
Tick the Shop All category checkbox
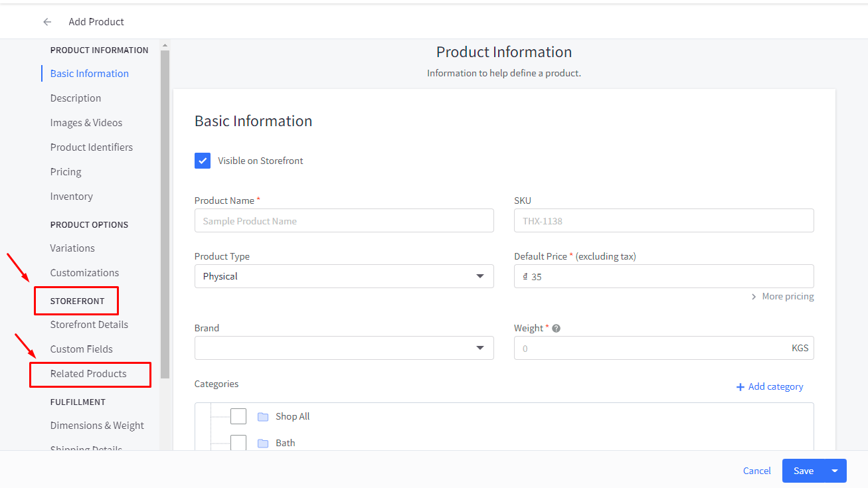(238, 416)
